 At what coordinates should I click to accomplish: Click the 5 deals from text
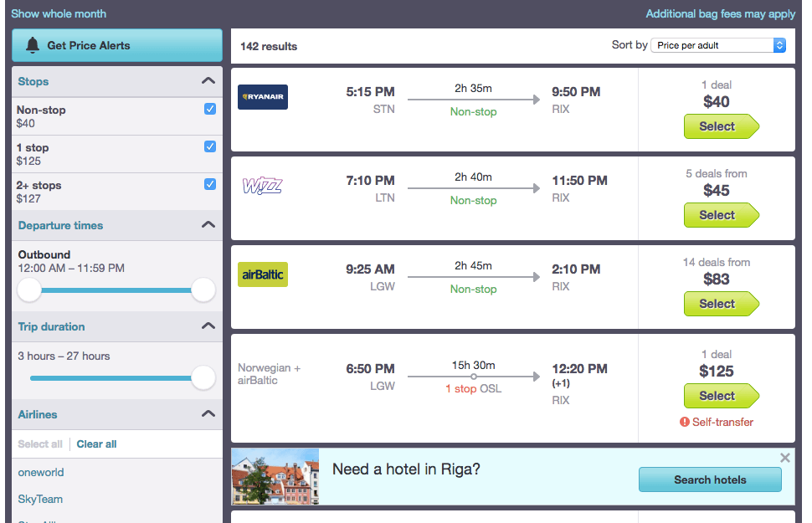click(x=717, y=173)
